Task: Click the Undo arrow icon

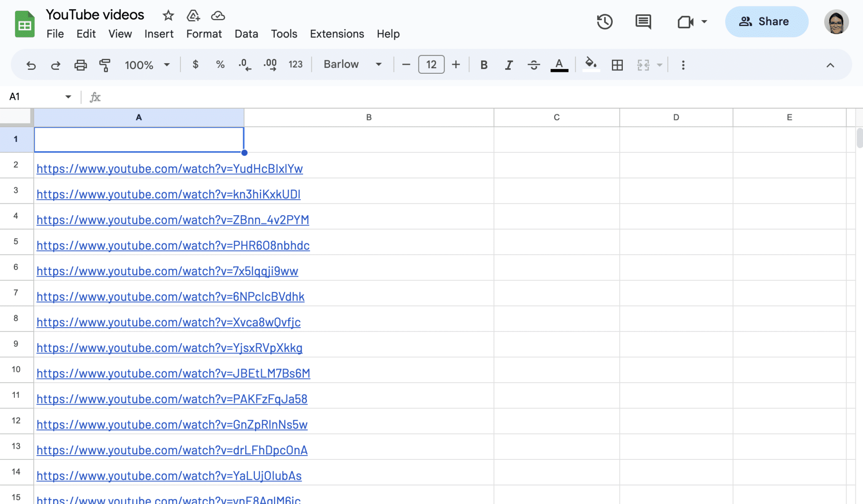Action: tap(31, 65)
